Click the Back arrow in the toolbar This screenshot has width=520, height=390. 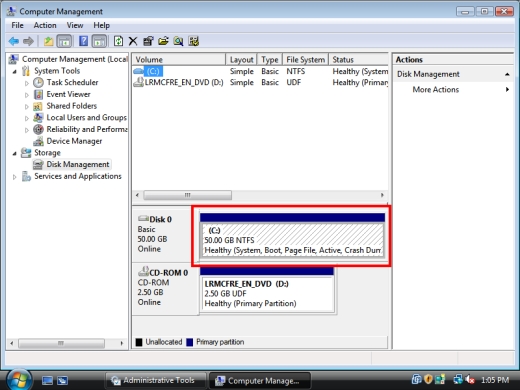14,41
